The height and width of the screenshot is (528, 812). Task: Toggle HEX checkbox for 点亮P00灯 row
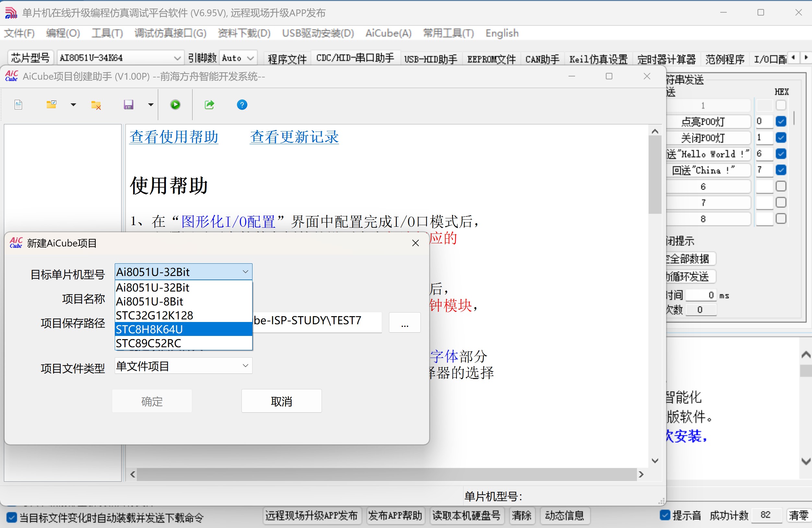coord(781,121)
